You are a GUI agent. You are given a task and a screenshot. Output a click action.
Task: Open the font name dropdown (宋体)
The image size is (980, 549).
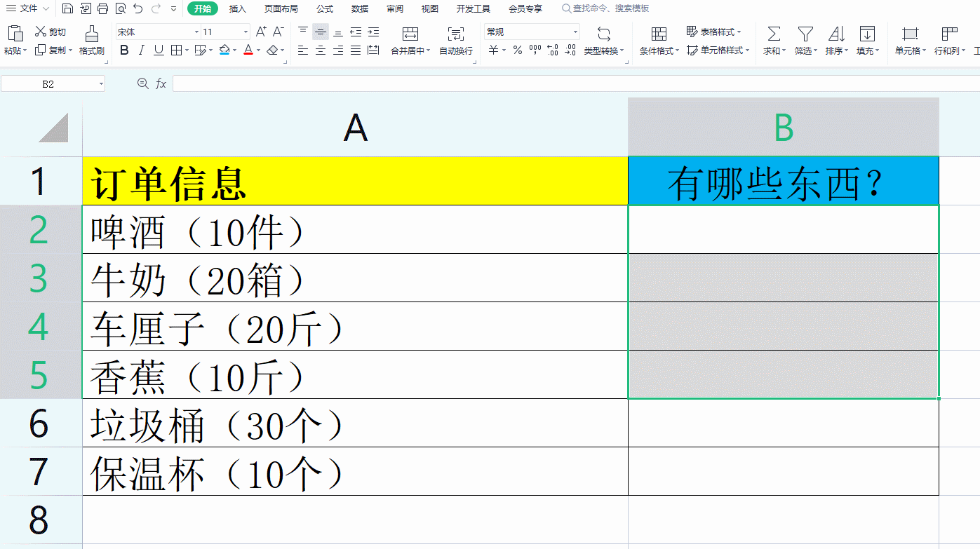(196, 32)
